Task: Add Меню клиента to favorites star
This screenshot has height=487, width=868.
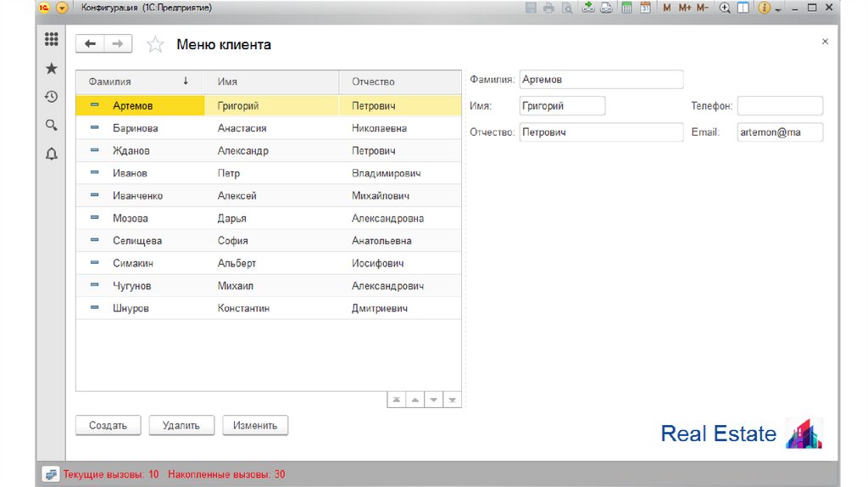Action: [x=155, y=45]
